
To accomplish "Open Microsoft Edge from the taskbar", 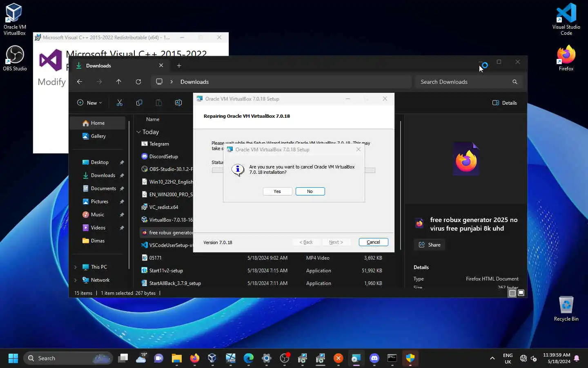I will 248,358.
